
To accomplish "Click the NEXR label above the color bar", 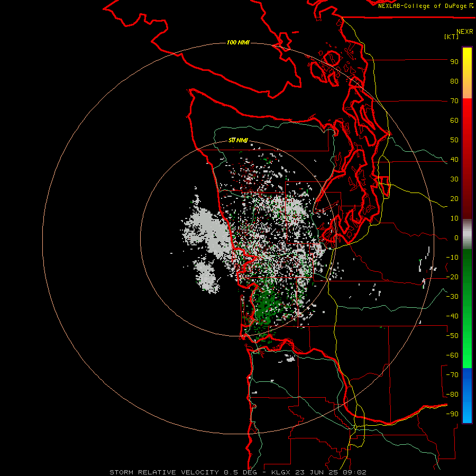I will pyautogui.click(x=464, y=32).
